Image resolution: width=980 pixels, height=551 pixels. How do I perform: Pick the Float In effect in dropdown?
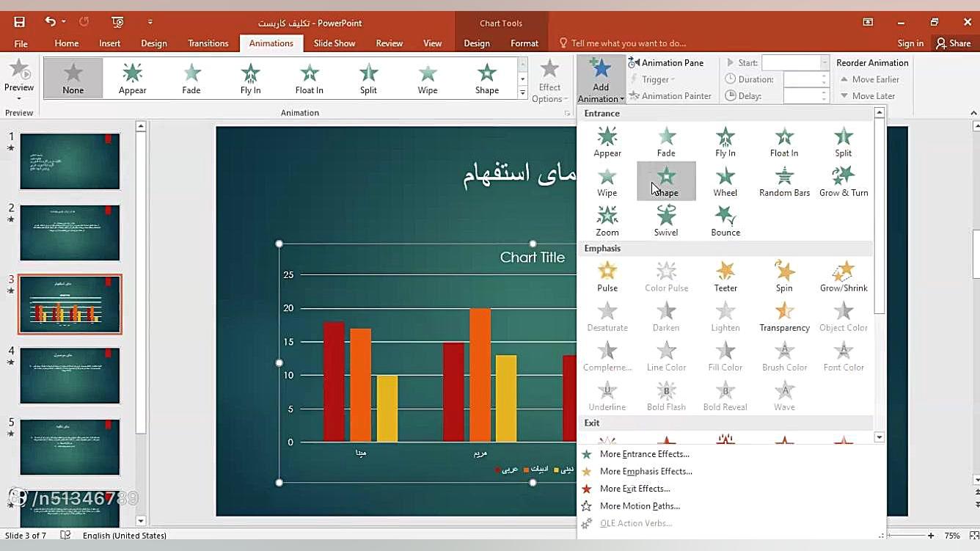[784, 142]
